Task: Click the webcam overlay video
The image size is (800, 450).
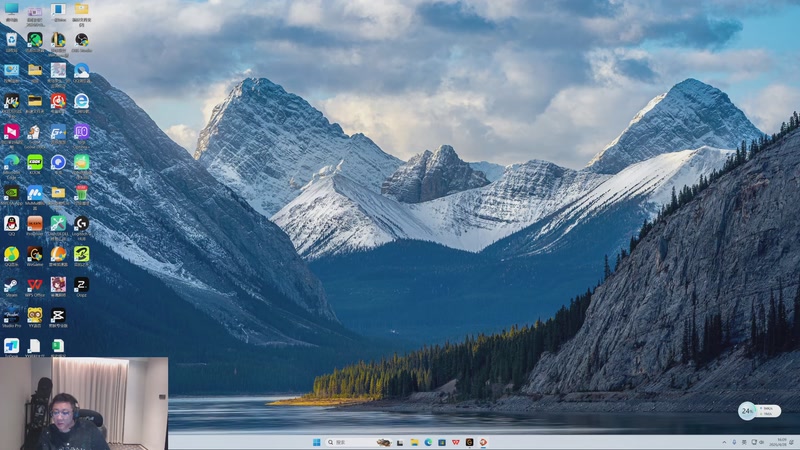Action: (x=84, y=404)
